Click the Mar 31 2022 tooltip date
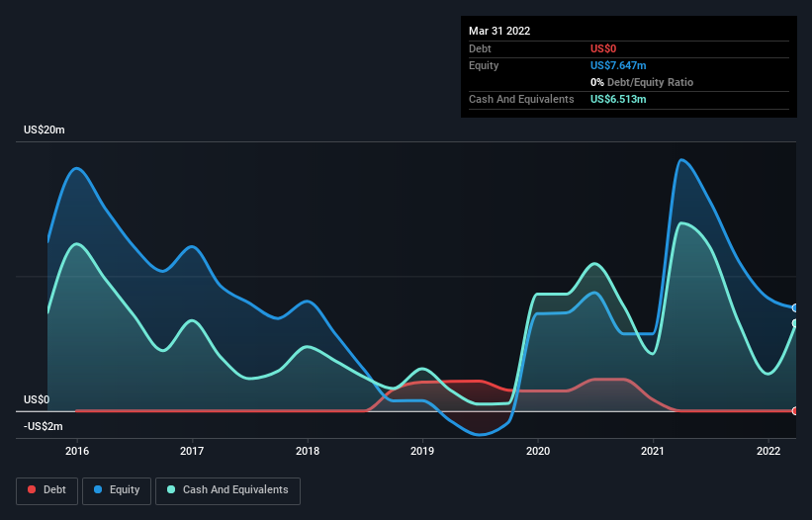 point(499,31)
